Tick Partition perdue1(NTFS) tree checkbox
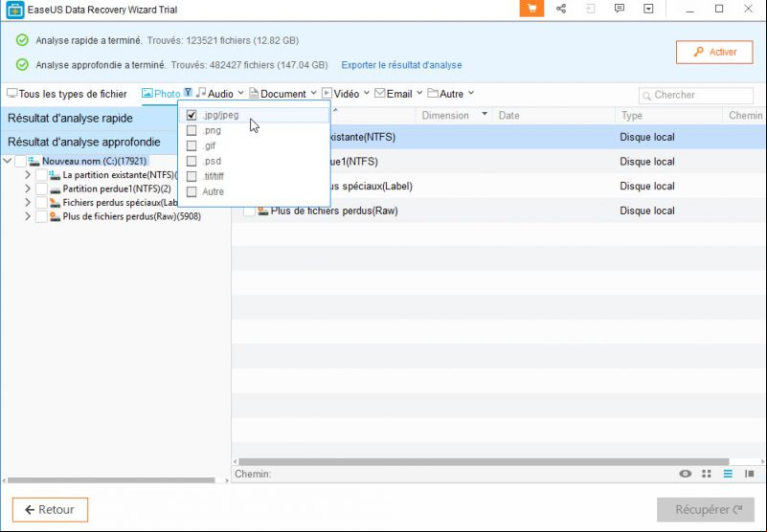Viewport: 767px width, 532px height. (x=41, y=188)
